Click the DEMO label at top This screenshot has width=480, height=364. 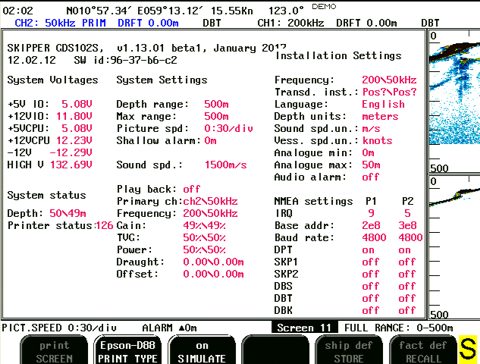point(324,6)
